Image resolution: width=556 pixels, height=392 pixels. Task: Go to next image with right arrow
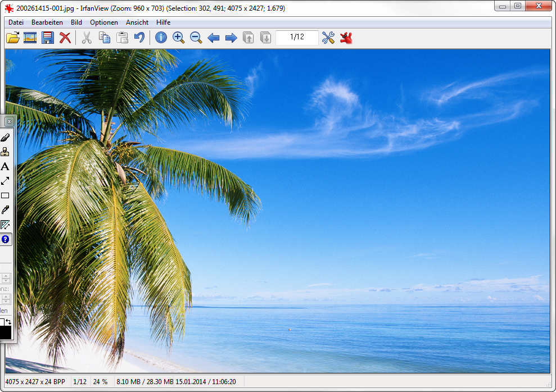pyautogui.click(x=231, y=38)
